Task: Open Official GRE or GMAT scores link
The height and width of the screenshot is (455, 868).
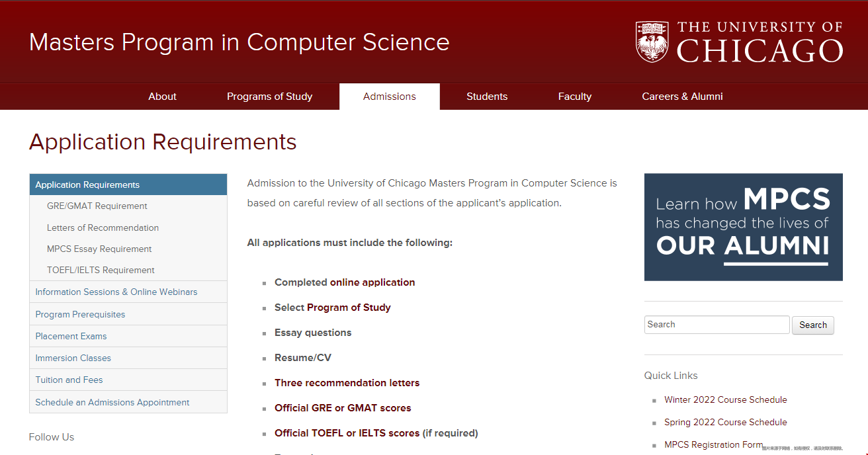Action: [x=343, y=408]
